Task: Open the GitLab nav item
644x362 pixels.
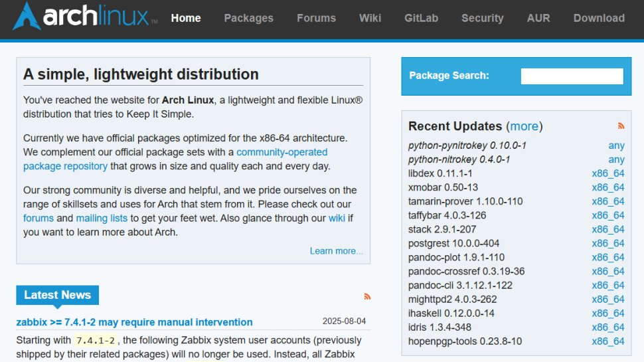Action: pos(421,18)
